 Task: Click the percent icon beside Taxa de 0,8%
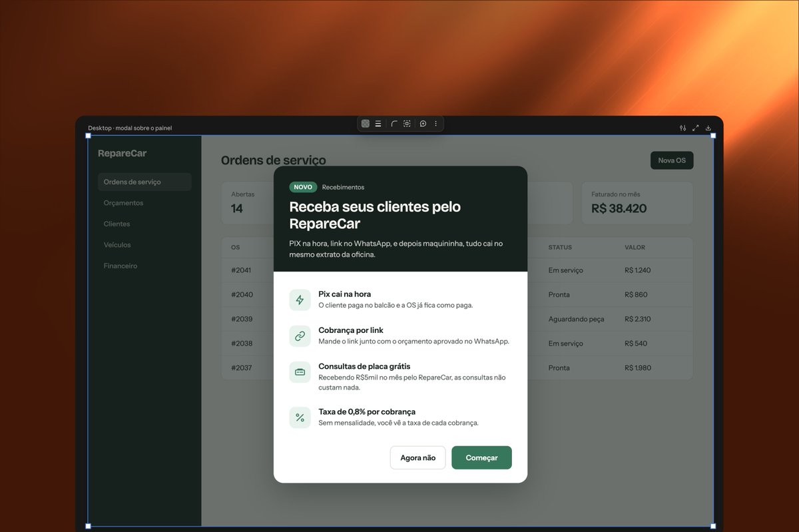click(x=300, y=417)
